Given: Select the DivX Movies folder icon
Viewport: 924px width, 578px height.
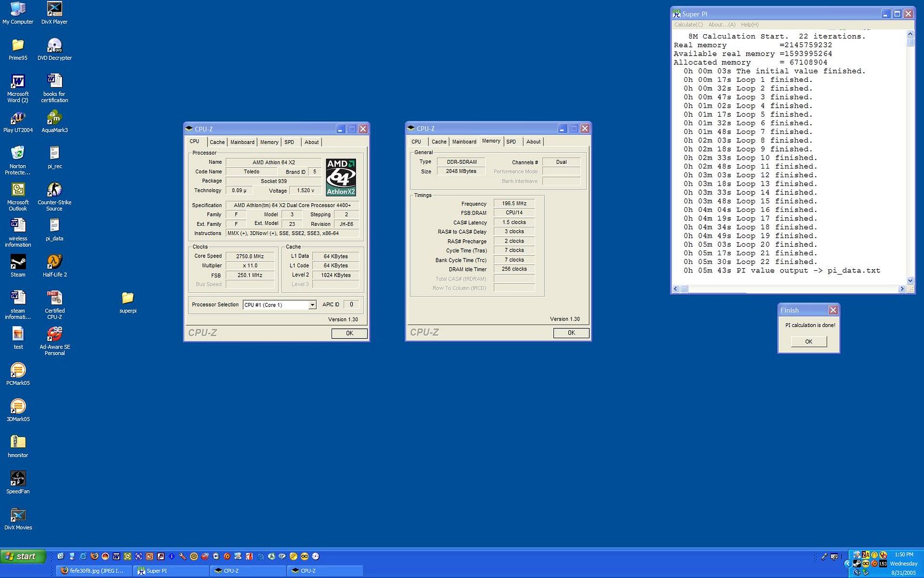Looking at the screenshot, I should coord(18,519).
